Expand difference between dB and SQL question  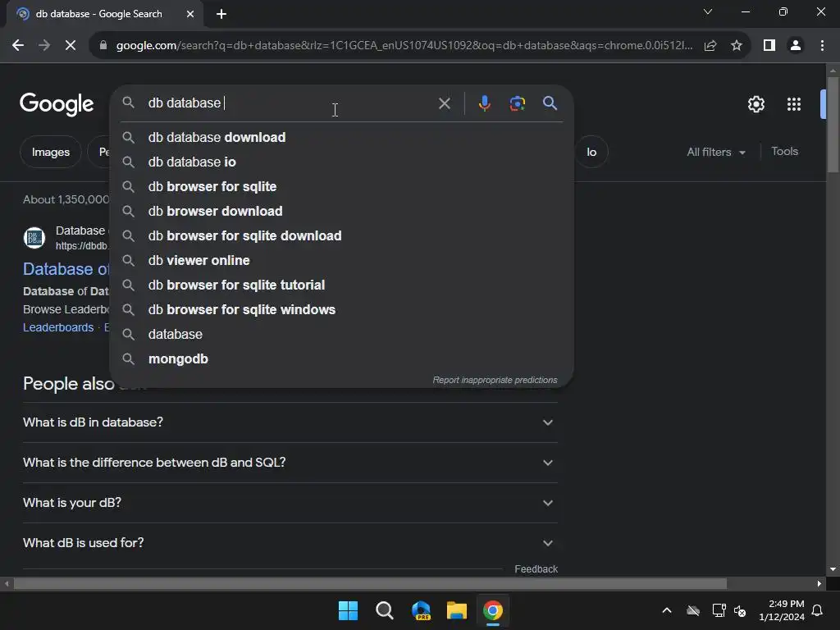point(290,463)
